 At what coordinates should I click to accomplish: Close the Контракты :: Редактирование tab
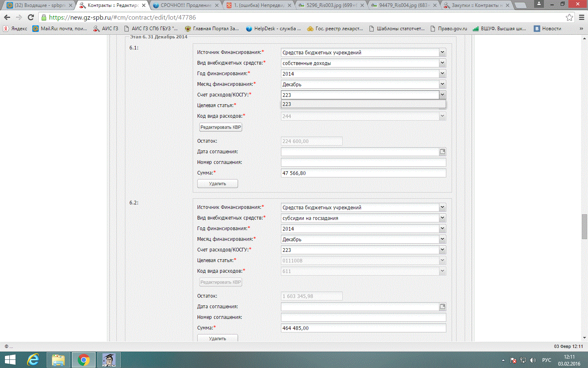[144, 5]
